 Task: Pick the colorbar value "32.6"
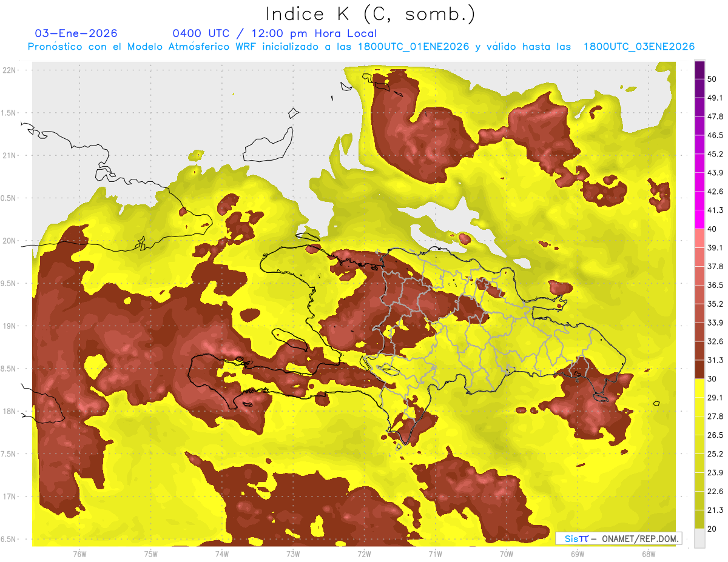[715, 341]
